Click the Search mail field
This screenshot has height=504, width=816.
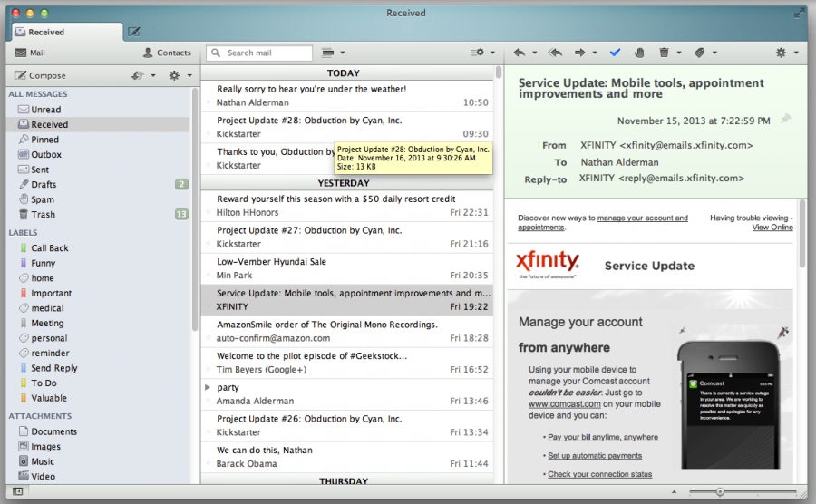(x=259, y=53)
